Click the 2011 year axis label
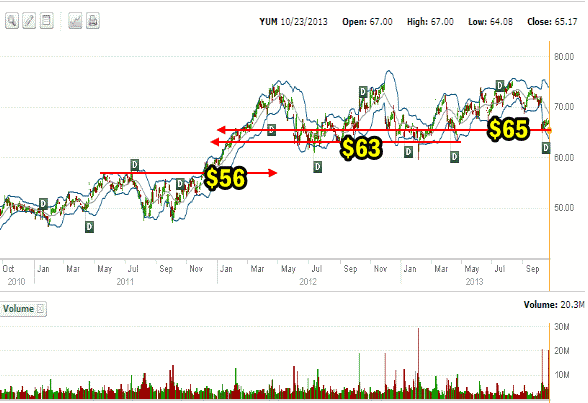Screen dimensions: 588x403 tap(125, 282)
